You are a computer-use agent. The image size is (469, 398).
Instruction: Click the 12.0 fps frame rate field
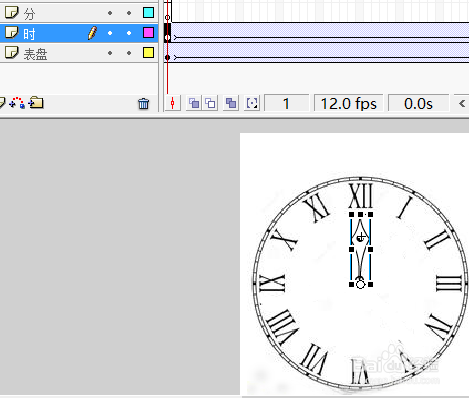pos(348,103)
